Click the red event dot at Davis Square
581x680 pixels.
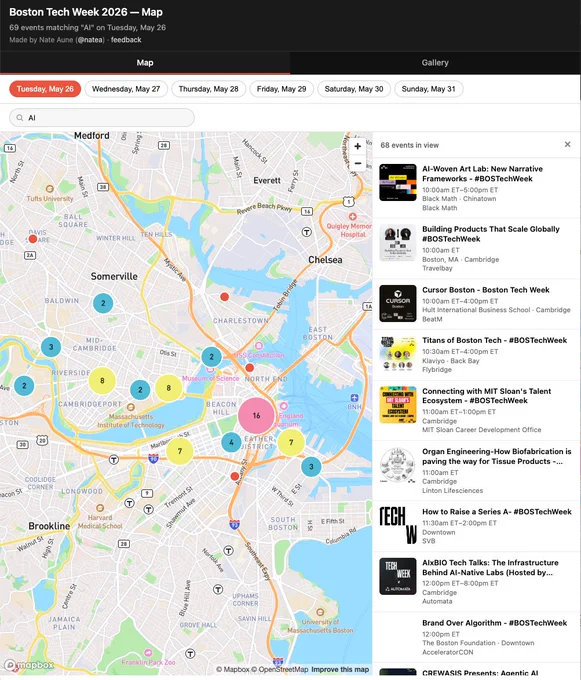tap(33, 239)
